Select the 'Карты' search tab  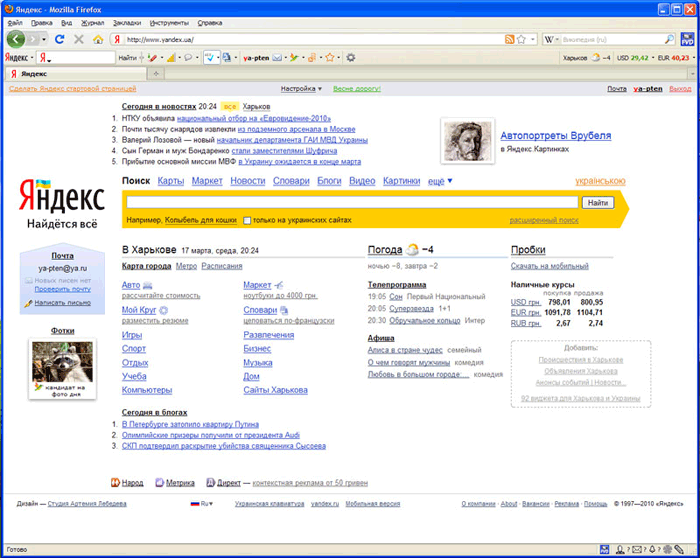170,181
